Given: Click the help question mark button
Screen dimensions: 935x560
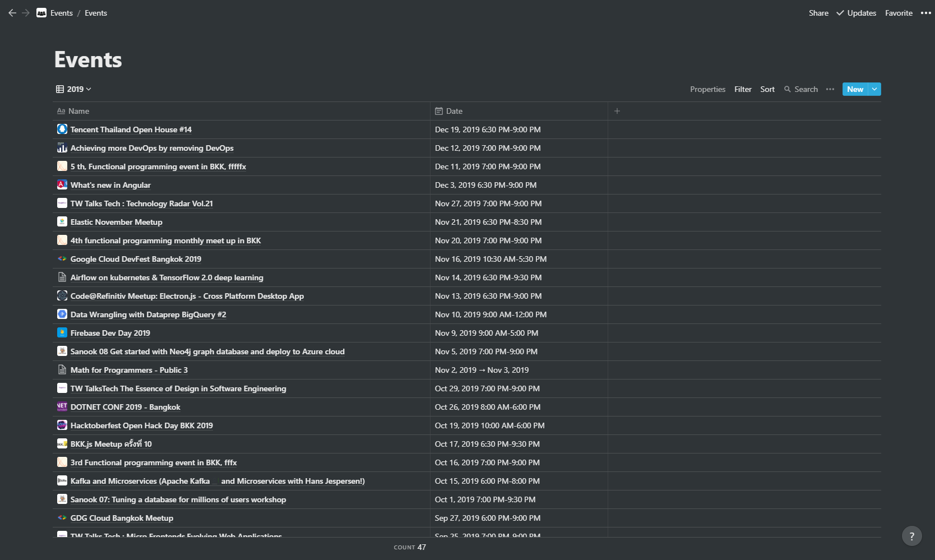Looking at the screenshot, I should coord(911,536).
